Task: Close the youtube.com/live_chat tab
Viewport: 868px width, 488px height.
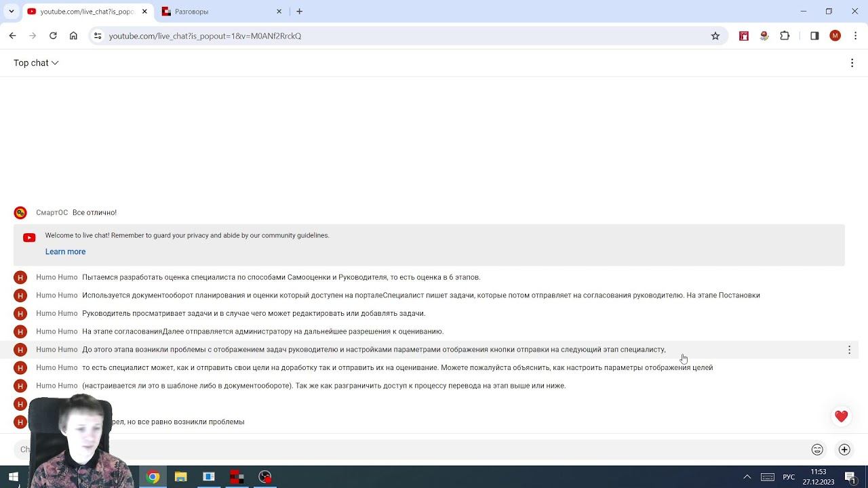Action: click(x=144, y=12)
